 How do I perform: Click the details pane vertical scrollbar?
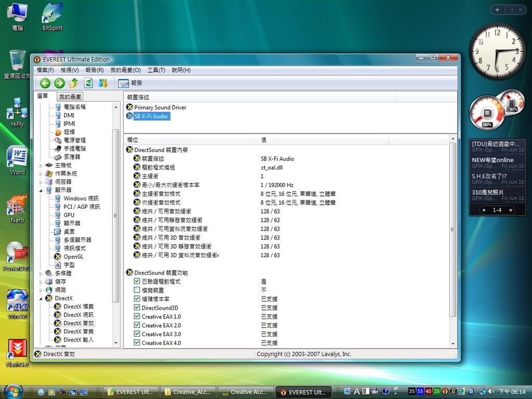(x=453, y=229)
